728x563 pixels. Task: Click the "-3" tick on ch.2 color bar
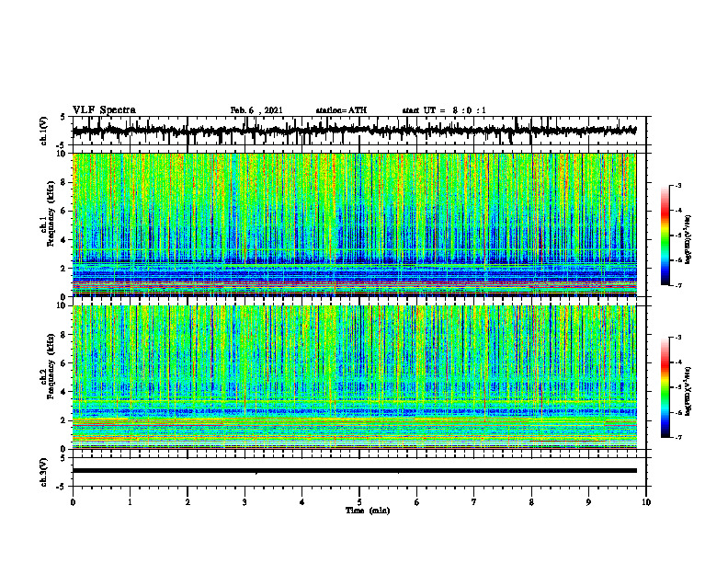[x=678, y=338]
